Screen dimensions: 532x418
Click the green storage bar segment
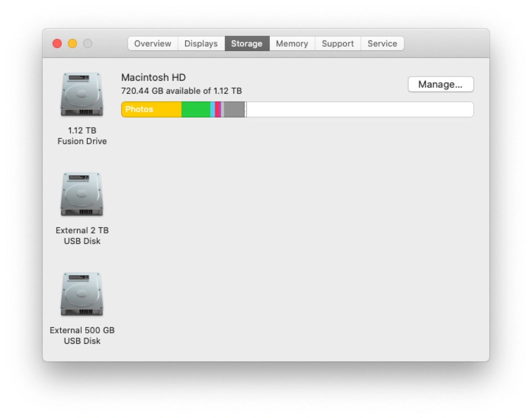pyautogui.click(x=196, y=109)
